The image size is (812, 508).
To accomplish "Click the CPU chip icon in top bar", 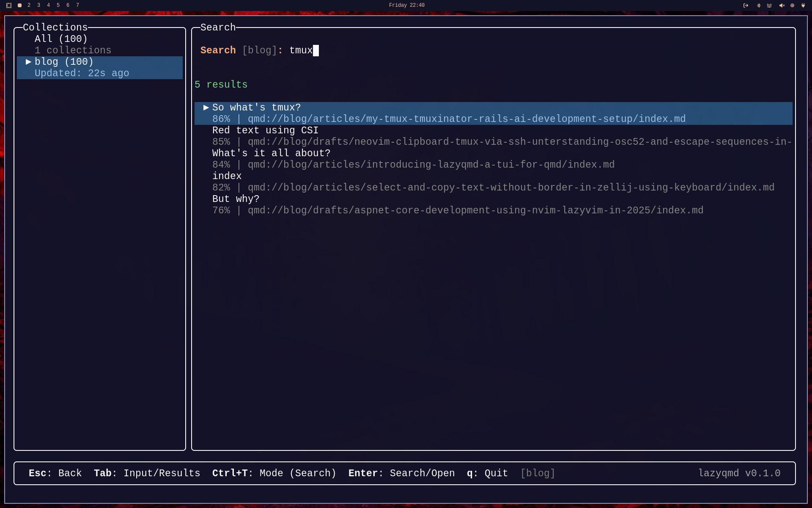I will coord(792,6).
